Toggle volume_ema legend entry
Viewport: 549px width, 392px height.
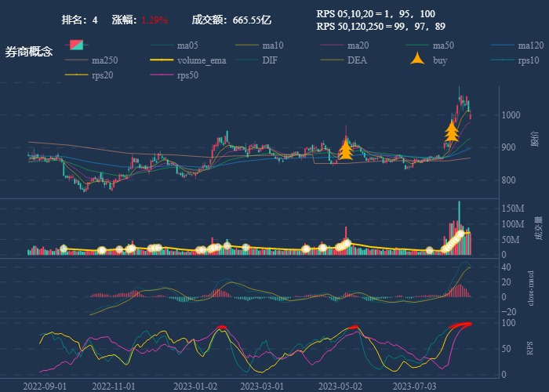202,60
